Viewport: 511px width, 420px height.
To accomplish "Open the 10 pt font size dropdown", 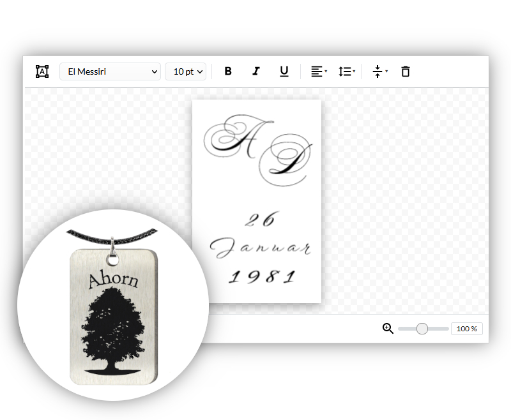I will coord(185,71).
